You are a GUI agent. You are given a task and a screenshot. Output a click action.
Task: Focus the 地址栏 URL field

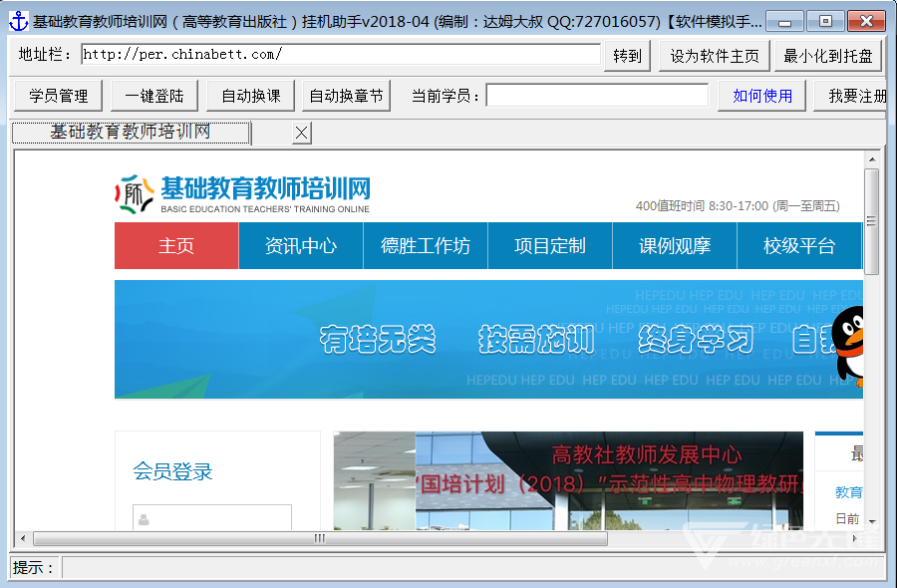pyautogui.click(x=341, y=55)
